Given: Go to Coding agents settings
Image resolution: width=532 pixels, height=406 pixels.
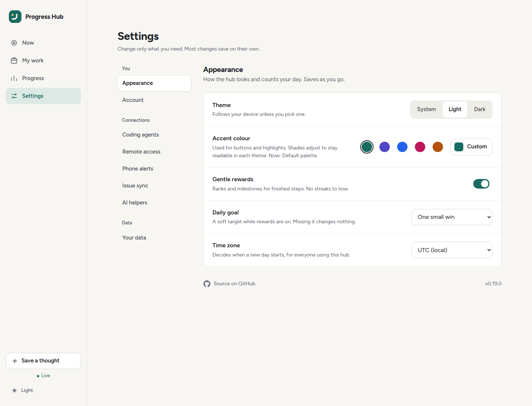Looking at the screenshot, I should pyautogui.click(x=154, y=135).
